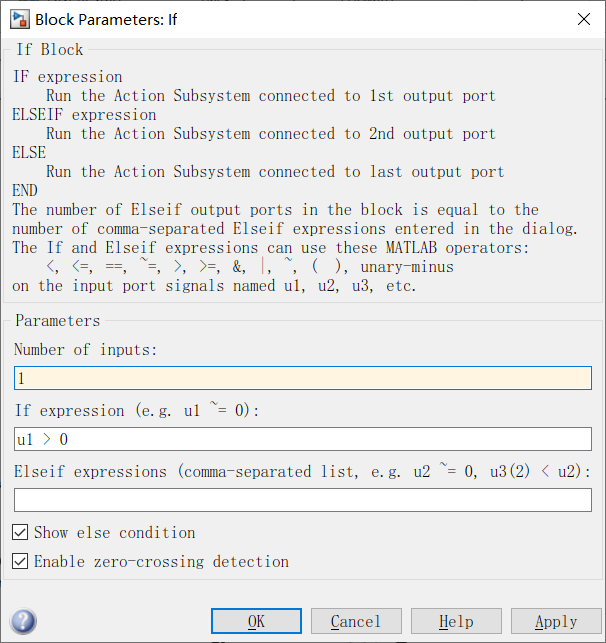Select the empty Elseif expressions field
The image size is (606, 643).
point(302,500)
